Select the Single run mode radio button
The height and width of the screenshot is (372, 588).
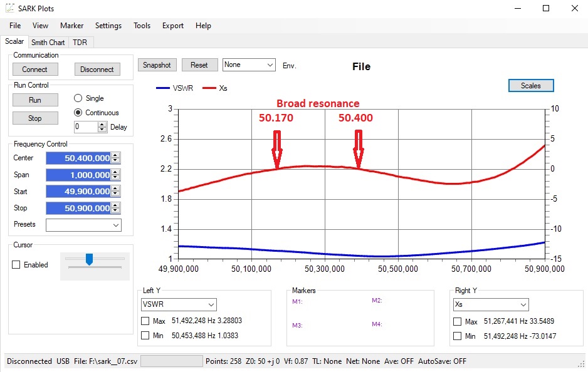[x=78, y=98]
